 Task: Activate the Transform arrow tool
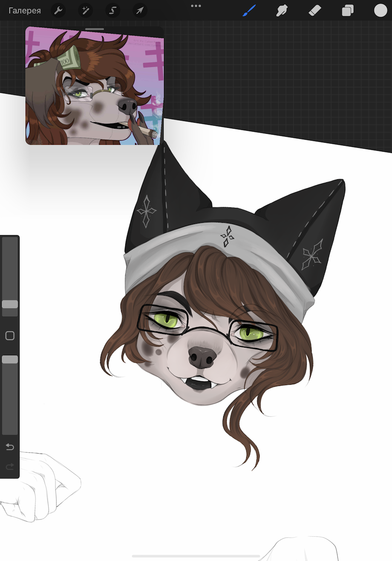click(x=140, y=10)
